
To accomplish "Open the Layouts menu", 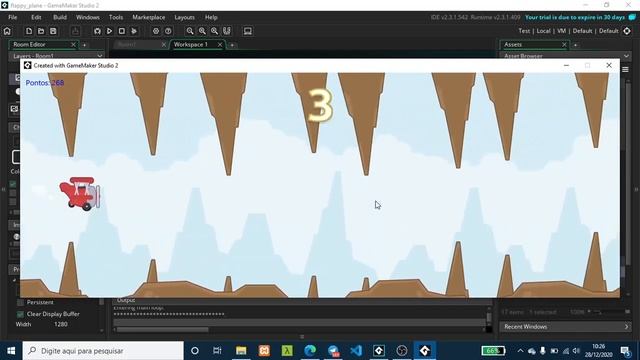I will point(184,17).
